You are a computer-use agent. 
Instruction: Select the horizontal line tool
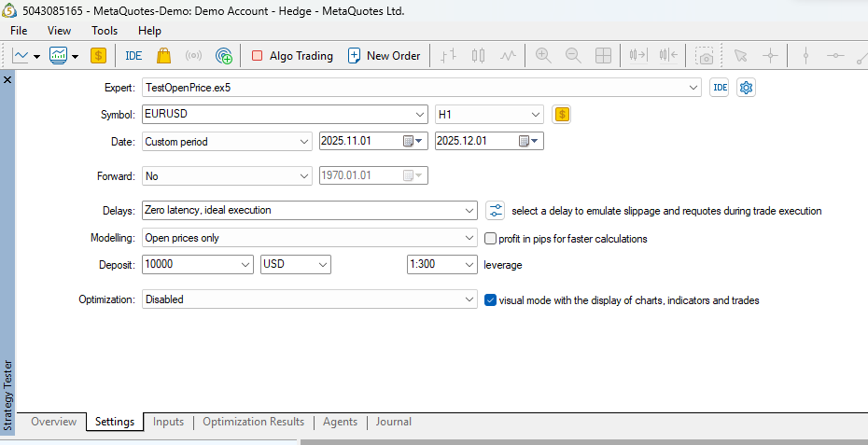[x=835, y=55]
